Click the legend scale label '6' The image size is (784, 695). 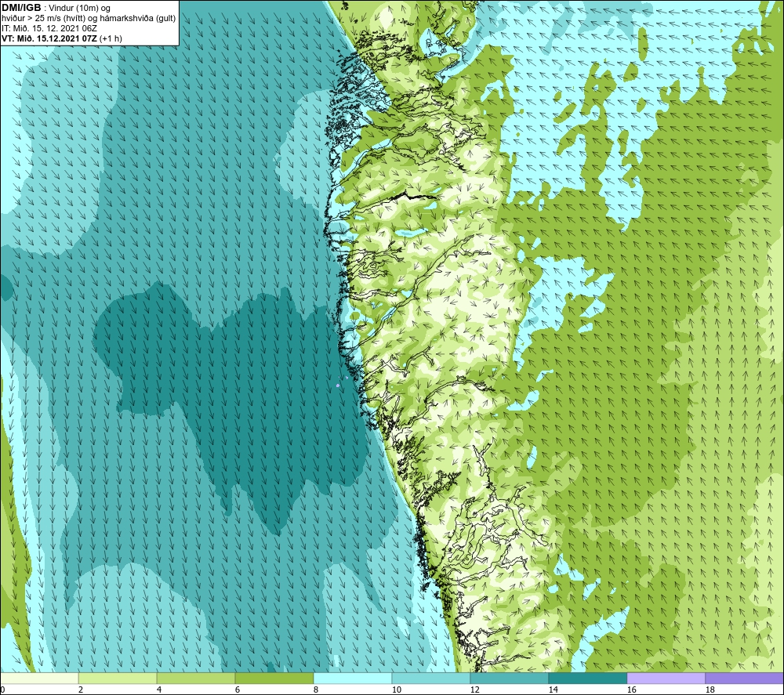pos(237,690)
